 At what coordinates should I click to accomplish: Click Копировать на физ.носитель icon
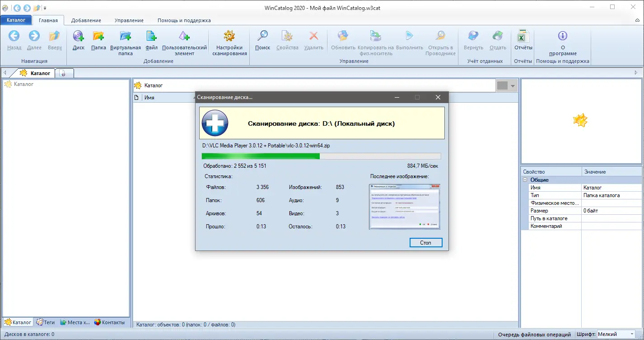[x=375, y=36]
